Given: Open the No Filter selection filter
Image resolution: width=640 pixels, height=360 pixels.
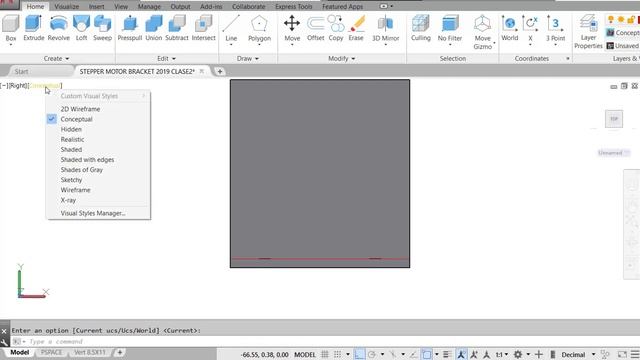Looking at the screenshot, I should click(450, 29).
